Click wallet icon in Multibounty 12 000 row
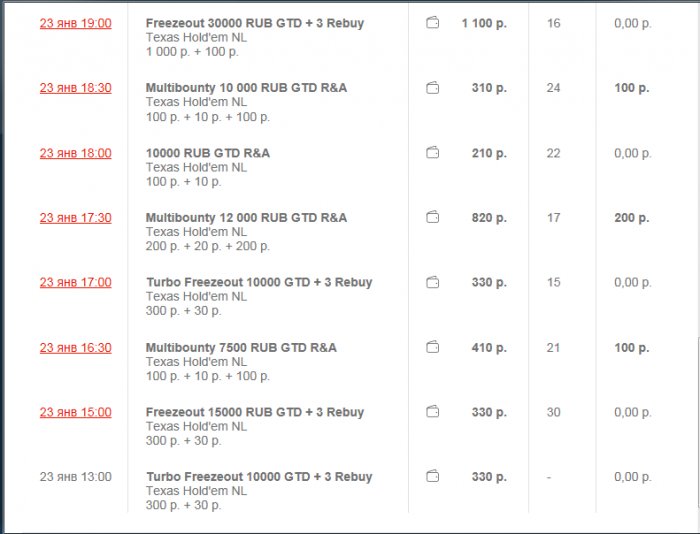Viewport: 700px width, 534px height. 433,217
